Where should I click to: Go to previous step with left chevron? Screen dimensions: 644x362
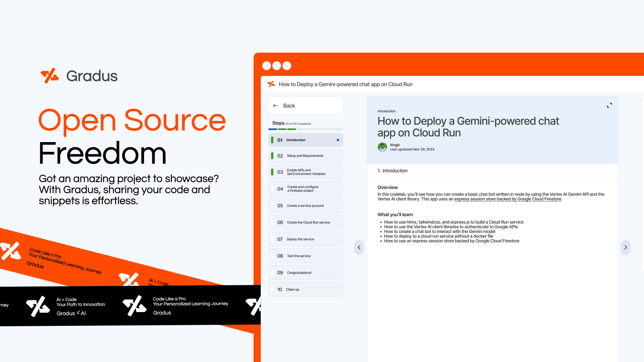[359, 247]
